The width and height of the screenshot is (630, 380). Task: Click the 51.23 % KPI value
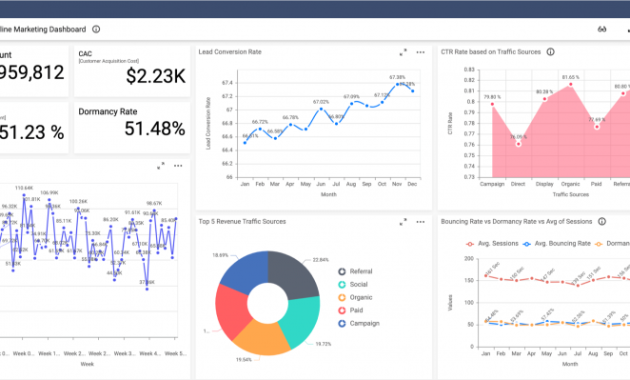point(32,132)
